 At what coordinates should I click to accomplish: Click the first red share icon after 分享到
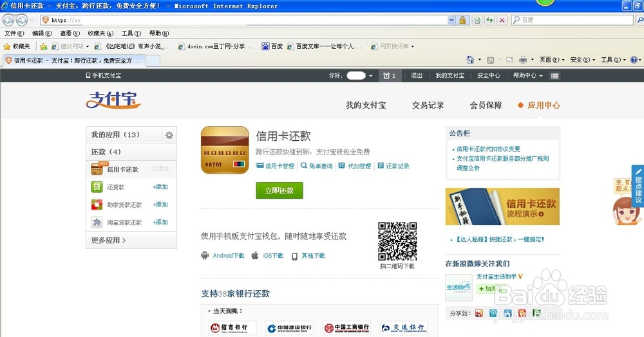[x=479, y=313]
